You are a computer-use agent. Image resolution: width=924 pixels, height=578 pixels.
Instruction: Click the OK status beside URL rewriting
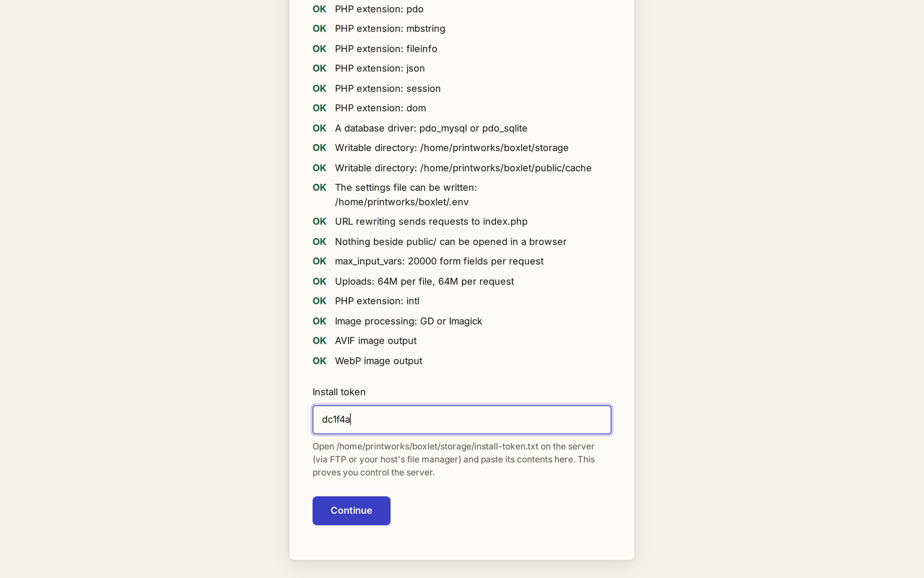click(319, 222)
